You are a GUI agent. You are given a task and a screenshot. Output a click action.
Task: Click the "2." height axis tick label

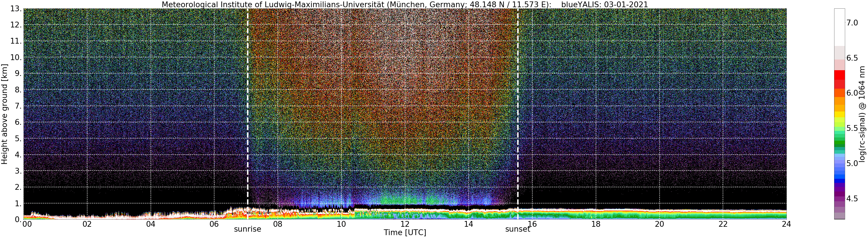pyautogui.click(x=18, y=187)
